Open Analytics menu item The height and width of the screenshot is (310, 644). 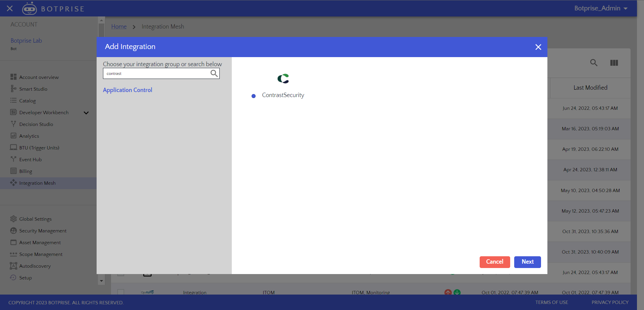pos(29,136)
